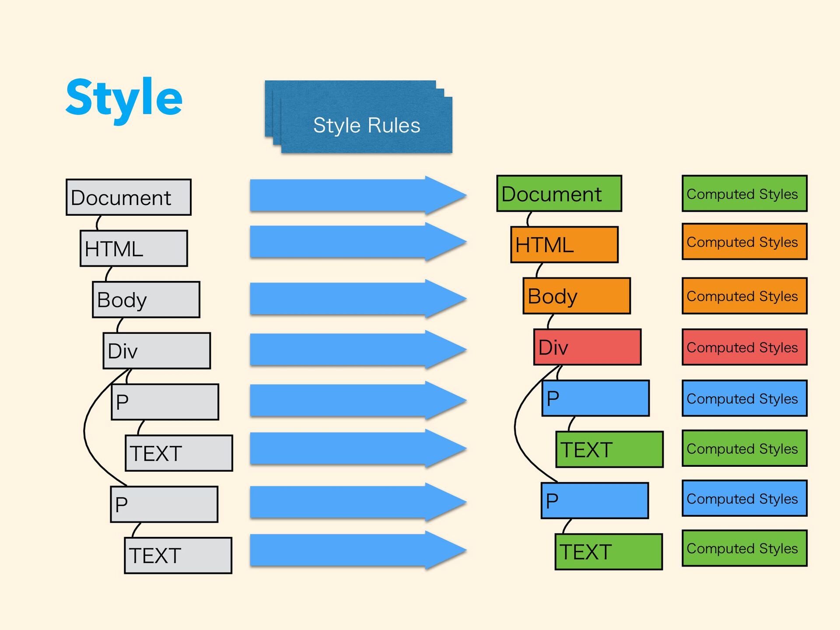
Task: Click the upper blue P node
Action: point(595,398)
